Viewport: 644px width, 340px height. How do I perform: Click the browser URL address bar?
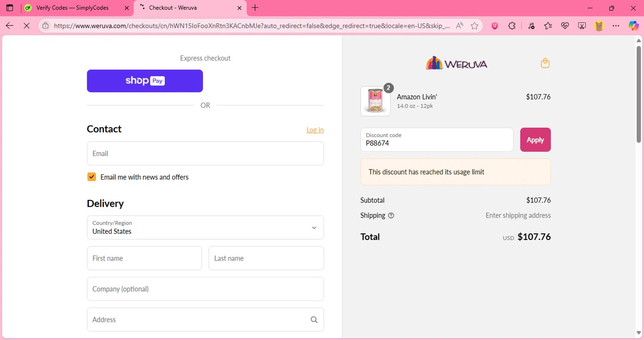click(x=252, y=26)
